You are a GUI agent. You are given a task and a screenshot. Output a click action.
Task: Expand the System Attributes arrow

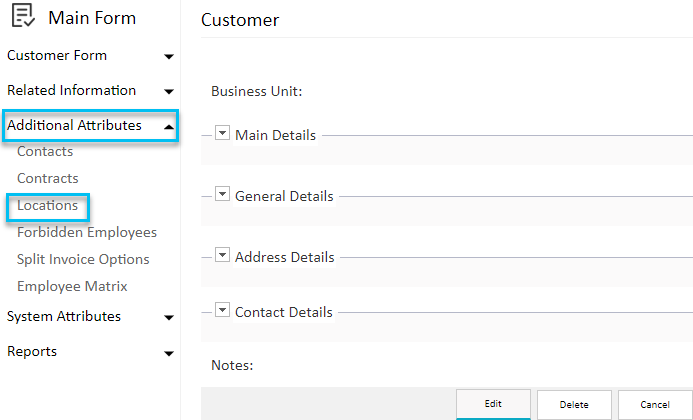tap(168, 317)
